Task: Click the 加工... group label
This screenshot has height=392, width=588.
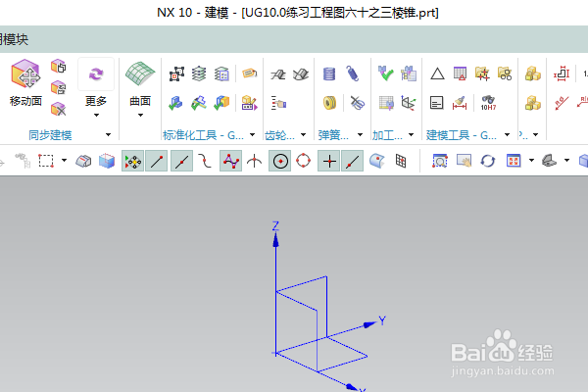Action: pos(387,135)
